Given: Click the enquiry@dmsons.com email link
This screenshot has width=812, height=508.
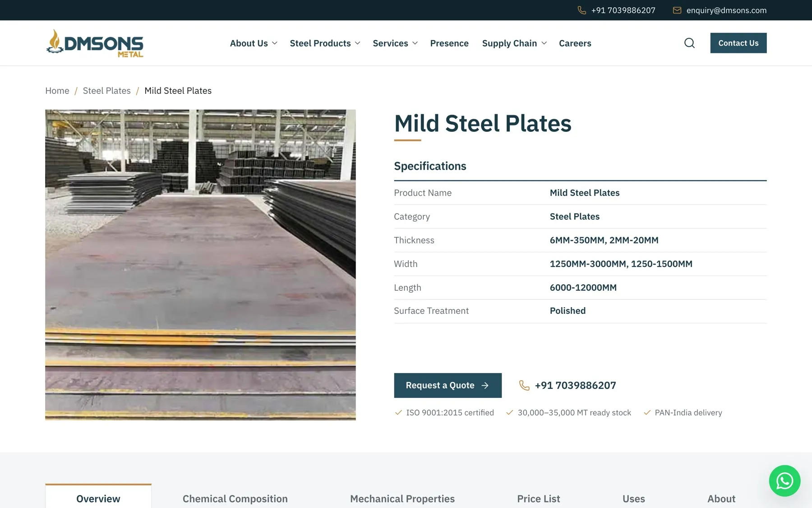Looking at the screenshot, I should coord(726,10).
